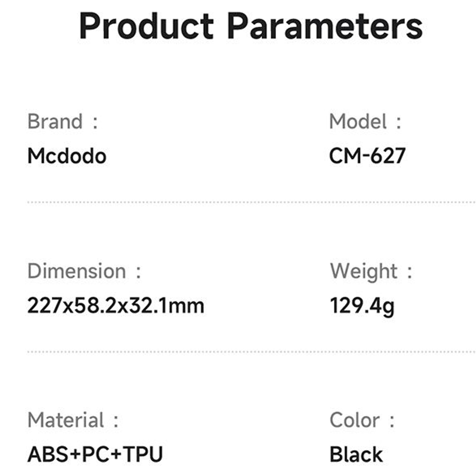Click the Brand label
The image size is (476, 476).
tap(55, 122)
